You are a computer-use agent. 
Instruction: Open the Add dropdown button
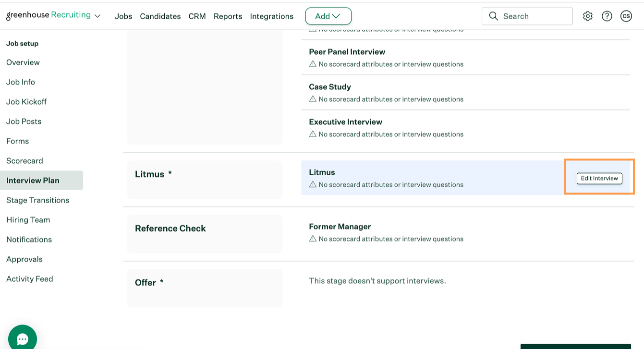coord(328,16)
